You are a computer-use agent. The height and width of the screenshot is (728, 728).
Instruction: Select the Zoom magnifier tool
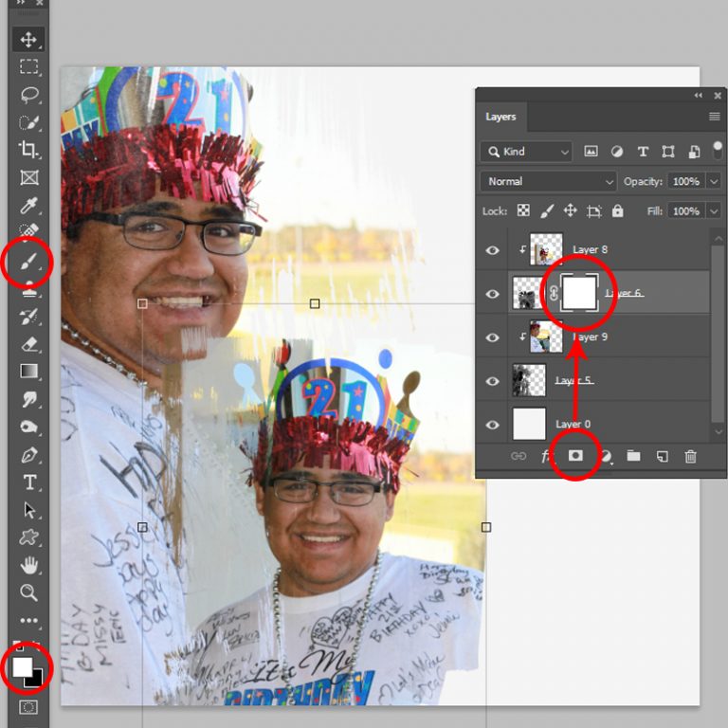tap(28, 592)
